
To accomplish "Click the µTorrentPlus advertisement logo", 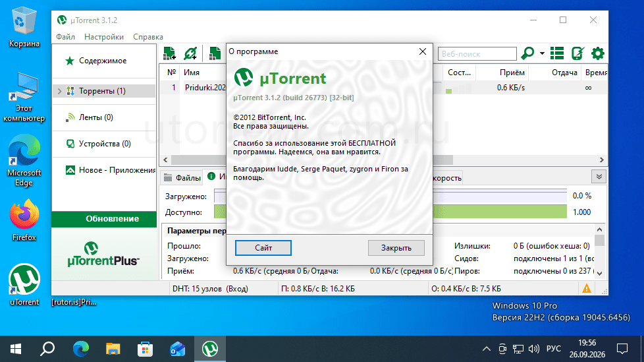I will [x=103, y=255].
